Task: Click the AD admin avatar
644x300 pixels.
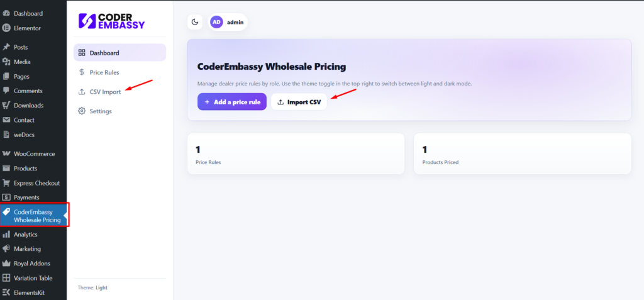Action: coord(216,22)
